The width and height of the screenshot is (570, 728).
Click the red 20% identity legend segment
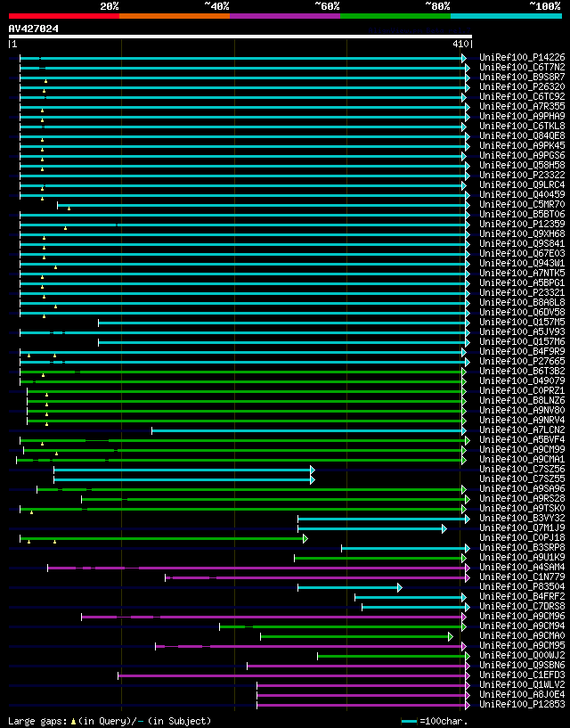[64, 16]
